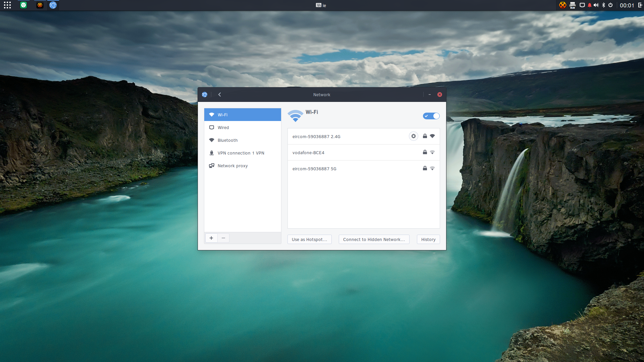644x362 pixels.
Task: Toggle the Wi-Fi on/off switch
Action: pos(431,116)
